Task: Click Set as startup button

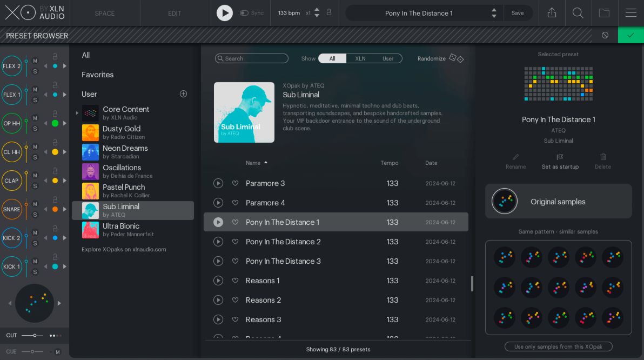Action: pos(560,161)
